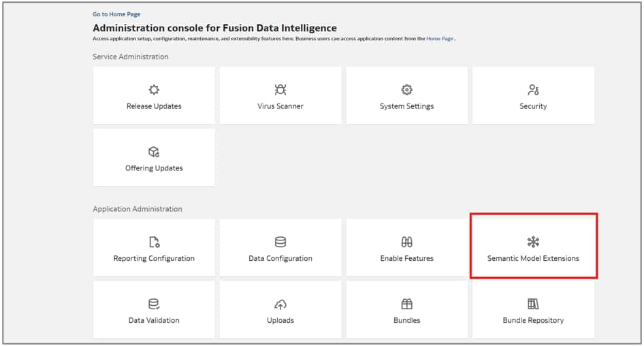The image size is (644, 346).
Task: Click the Semantic Model Extensions snowflake icon
Action: click(533, 242)
